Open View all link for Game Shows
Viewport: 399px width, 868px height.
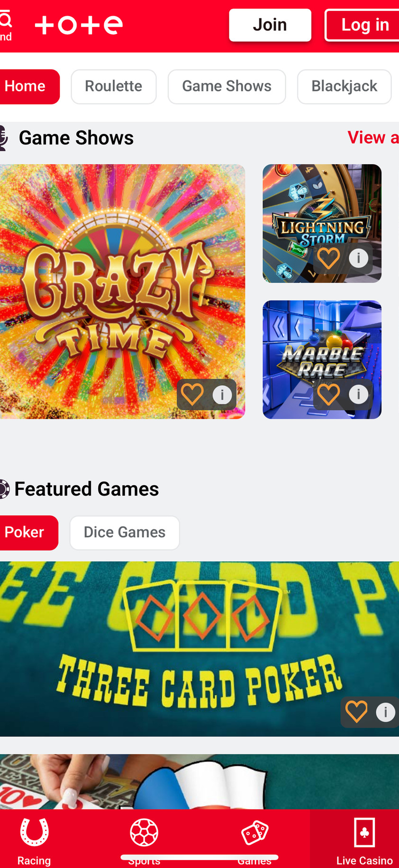click(373, 138)
